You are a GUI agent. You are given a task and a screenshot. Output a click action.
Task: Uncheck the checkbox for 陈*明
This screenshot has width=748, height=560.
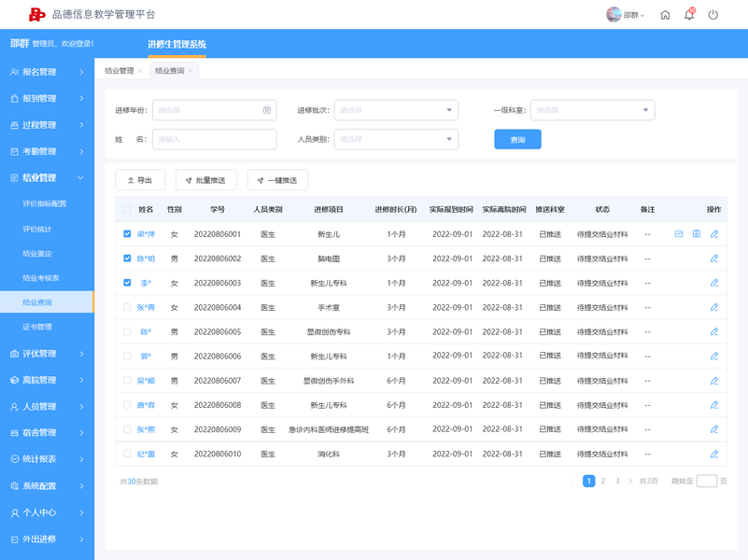click(x=127, y=259)
